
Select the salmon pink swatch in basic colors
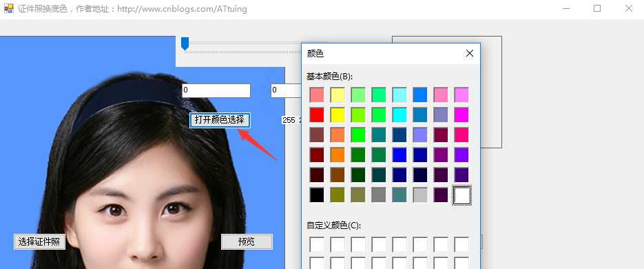317,94
